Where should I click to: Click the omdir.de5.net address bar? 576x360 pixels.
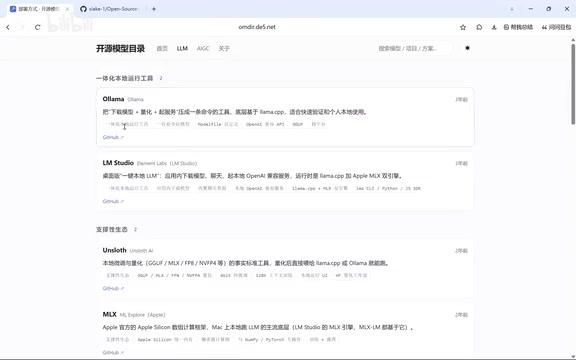[x=257, y=27]
